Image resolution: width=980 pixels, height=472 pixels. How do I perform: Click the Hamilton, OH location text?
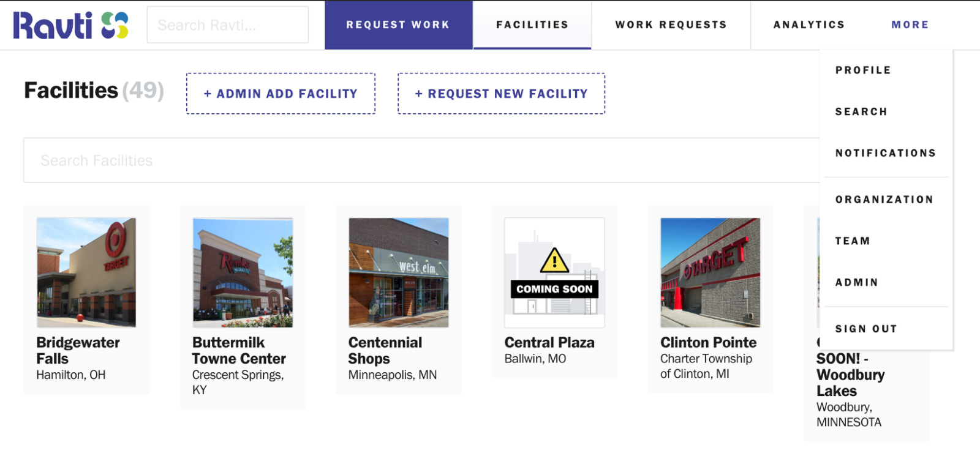tap(71, 375)
